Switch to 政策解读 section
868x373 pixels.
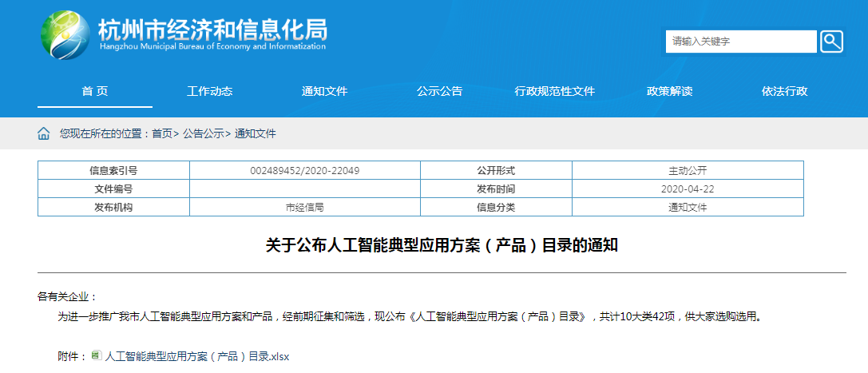(669, 91)
